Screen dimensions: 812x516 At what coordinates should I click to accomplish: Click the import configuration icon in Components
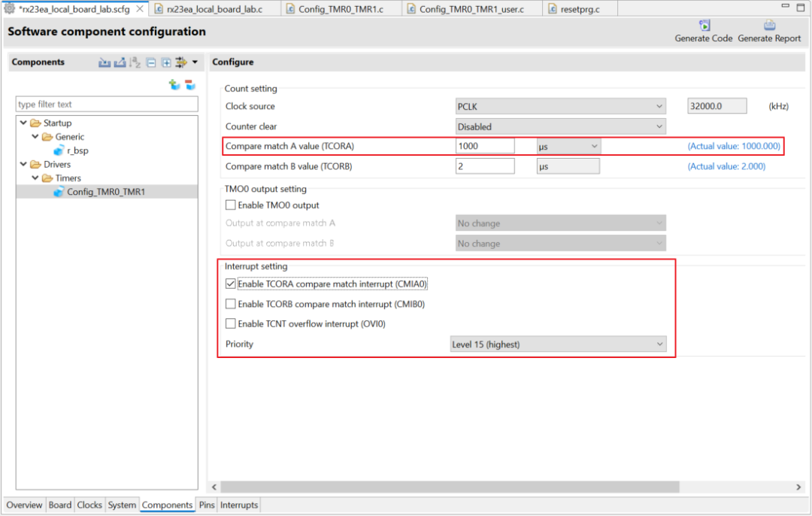coord(105,62)
